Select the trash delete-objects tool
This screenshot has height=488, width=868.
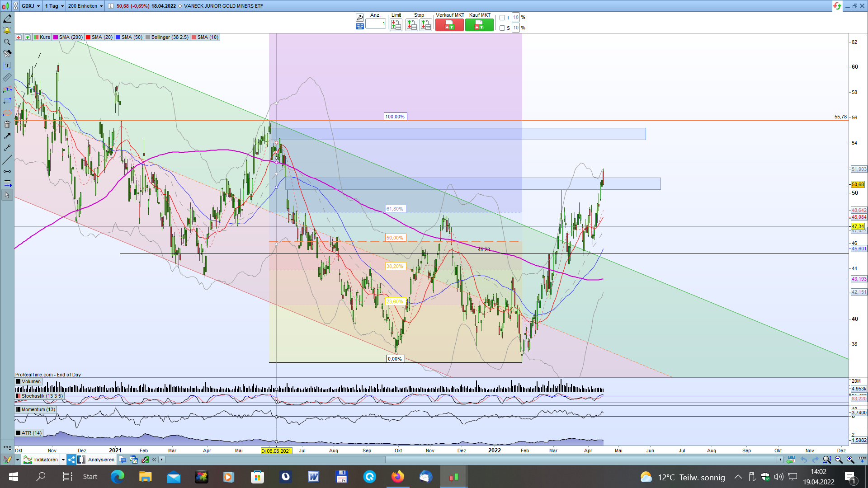pyautogui.click(x=7, y=124)
